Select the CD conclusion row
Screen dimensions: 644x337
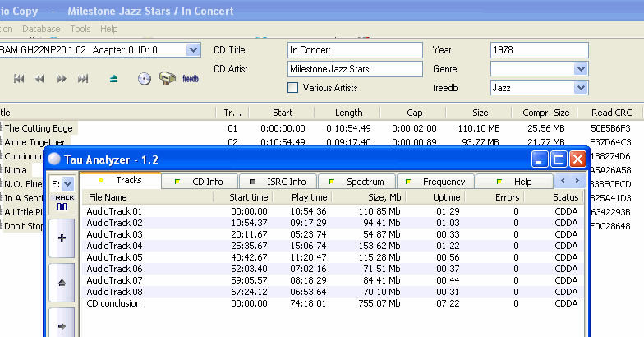click(x=333, y=304)
